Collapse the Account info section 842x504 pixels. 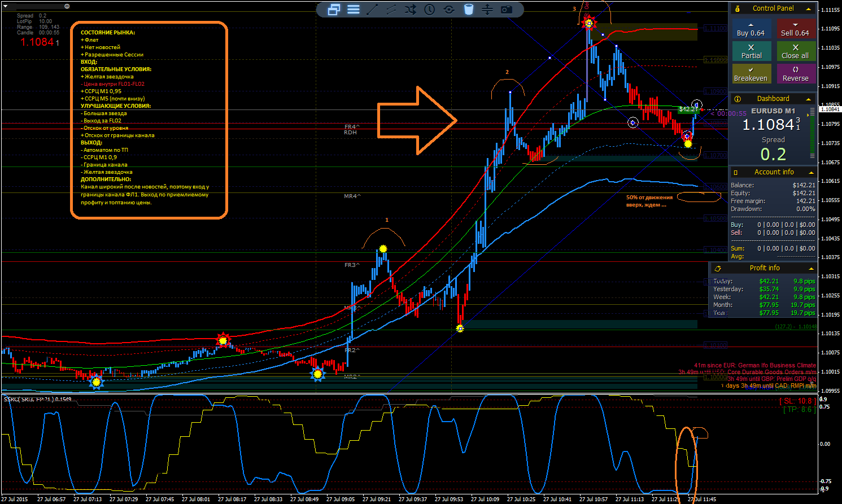pos(811,173)
